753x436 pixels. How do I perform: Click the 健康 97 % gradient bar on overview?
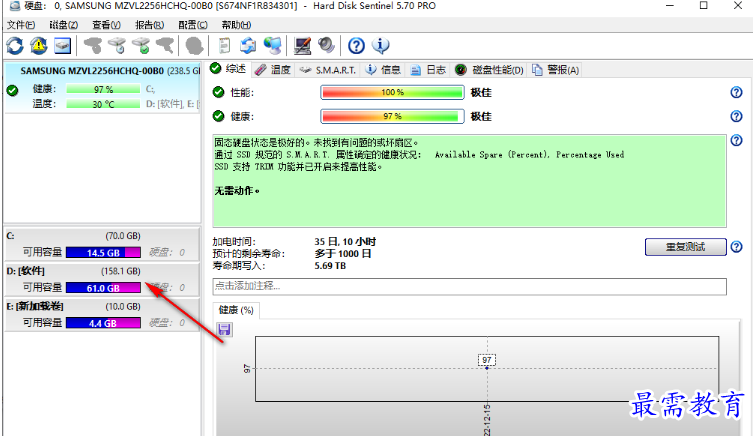point(392,116)
